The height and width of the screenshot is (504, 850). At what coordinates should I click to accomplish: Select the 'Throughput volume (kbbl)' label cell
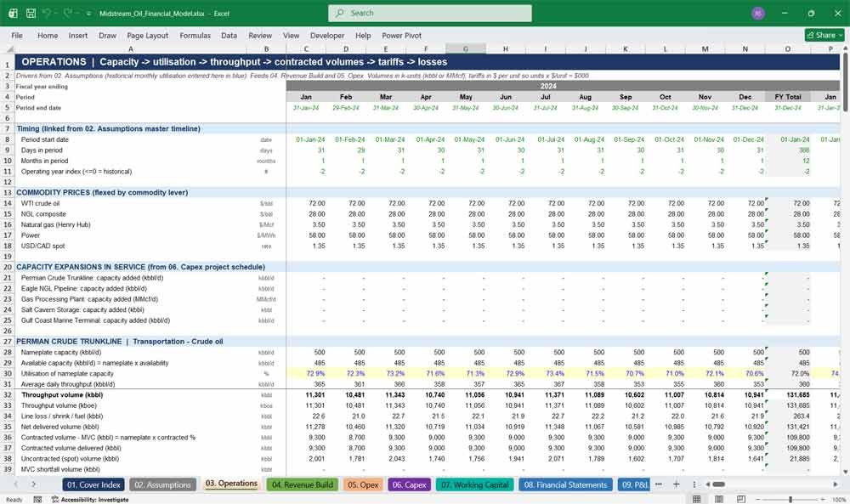click(x=131, y=395)
